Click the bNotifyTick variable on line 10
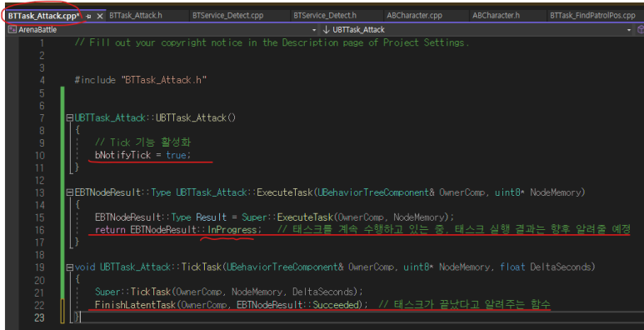The width and height of the screenshot is (644, 330). [122, 155]
